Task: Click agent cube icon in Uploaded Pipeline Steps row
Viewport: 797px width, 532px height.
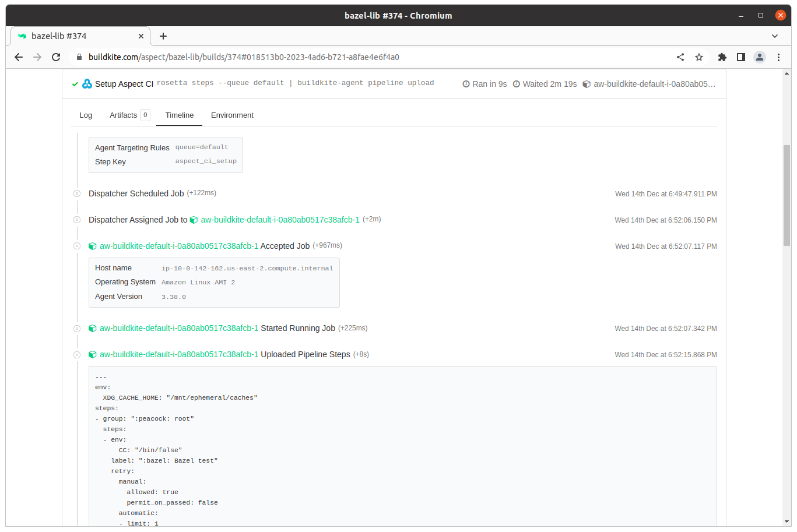Action: 93,354
